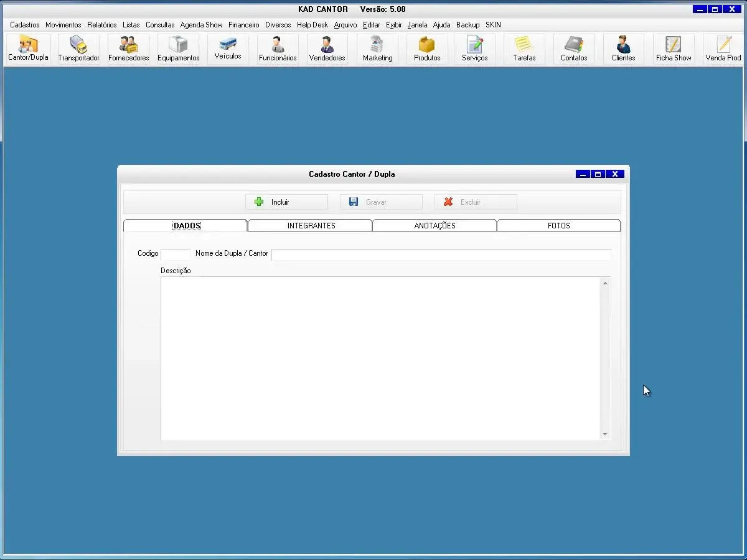Open the Funcionários toolbar icon
The height and width of the screenshot is (560, 747).
[278, 49]
